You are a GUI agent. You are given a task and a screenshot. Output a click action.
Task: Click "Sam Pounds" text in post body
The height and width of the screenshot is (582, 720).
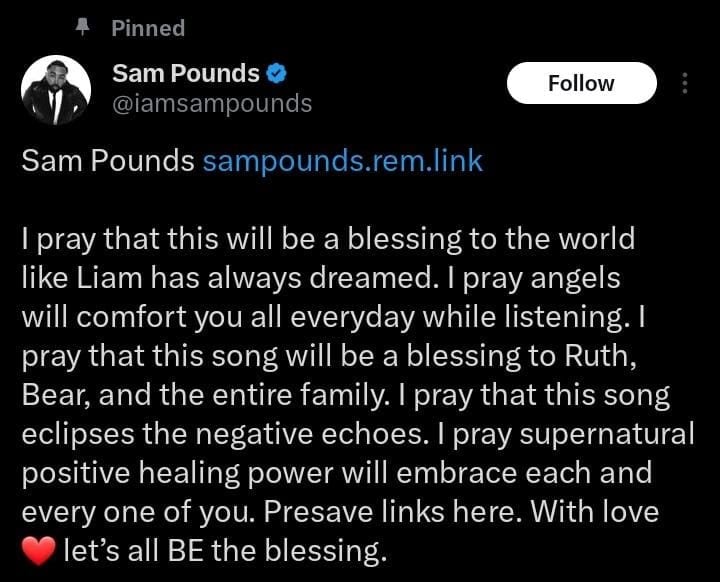(108, 160)
